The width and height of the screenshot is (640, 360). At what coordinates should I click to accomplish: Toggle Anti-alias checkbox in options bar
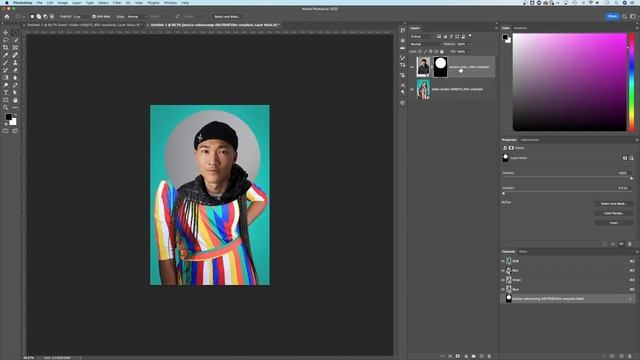(94, 17)
